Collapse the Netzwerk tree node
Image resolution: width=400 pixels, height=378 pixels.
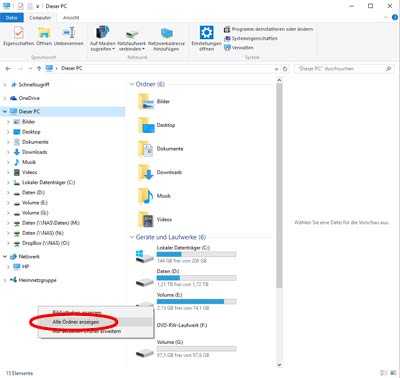click(x=5, y=257)
